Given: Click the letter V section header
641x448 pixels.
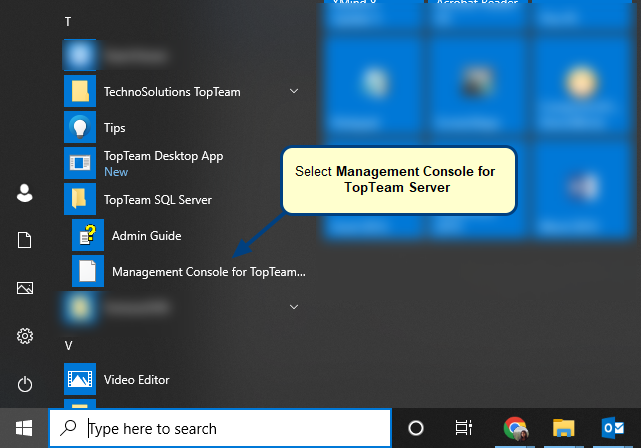Looking at the screenshot, I should tap(68, 346).
